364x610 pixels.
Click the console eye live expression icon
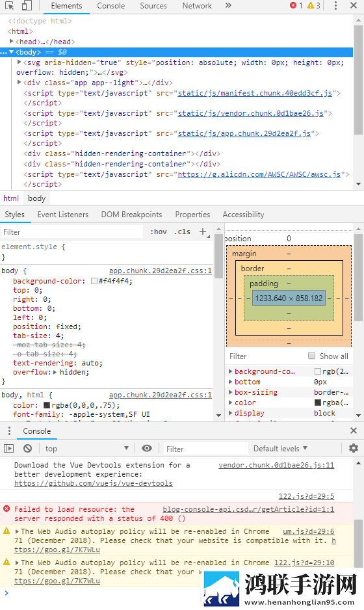point(147,448)
